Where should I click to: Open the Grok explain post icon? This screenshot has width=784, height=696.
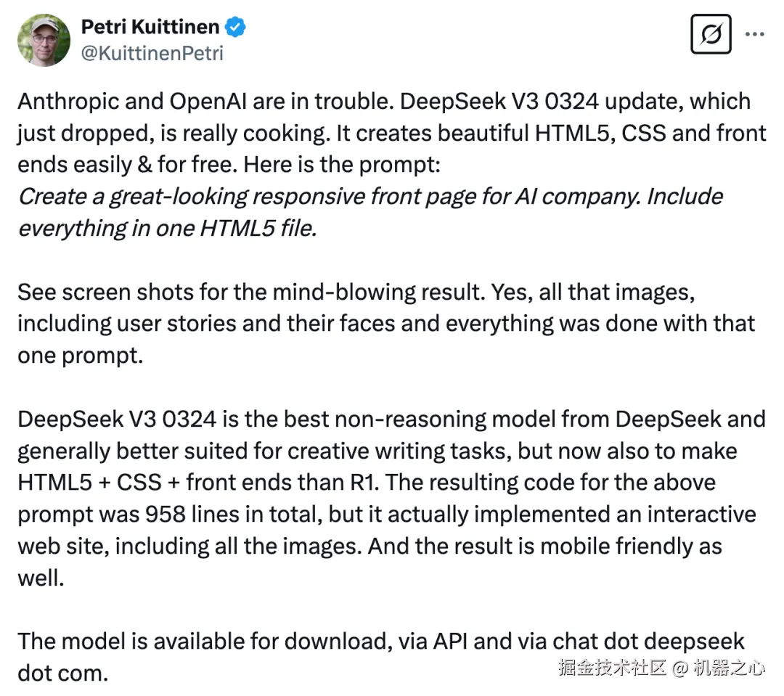(x=711, y=34)
